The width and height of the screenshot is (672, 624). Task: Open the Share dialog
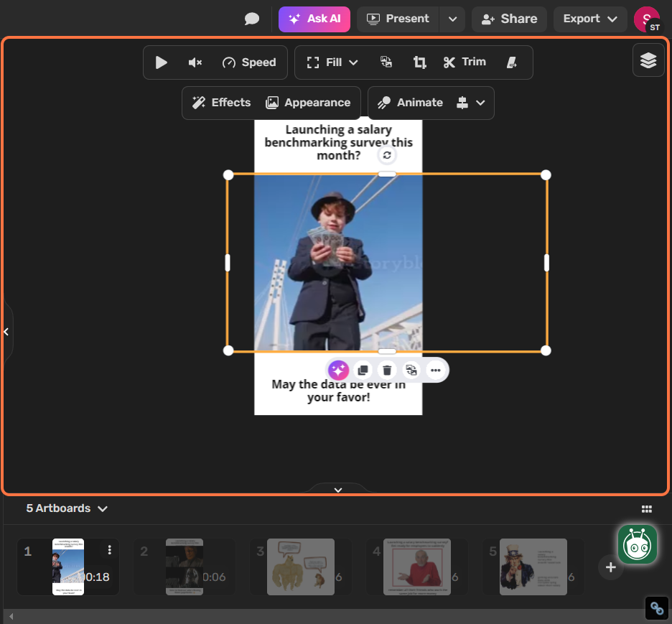coord(509,19)
